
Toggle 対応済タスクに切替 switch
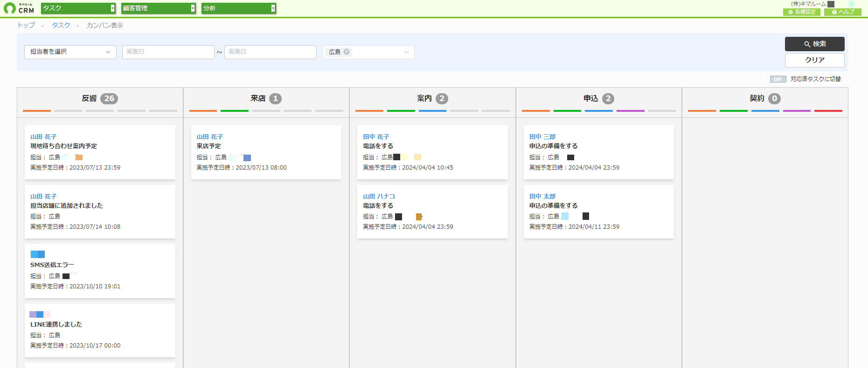pos(778,79)
